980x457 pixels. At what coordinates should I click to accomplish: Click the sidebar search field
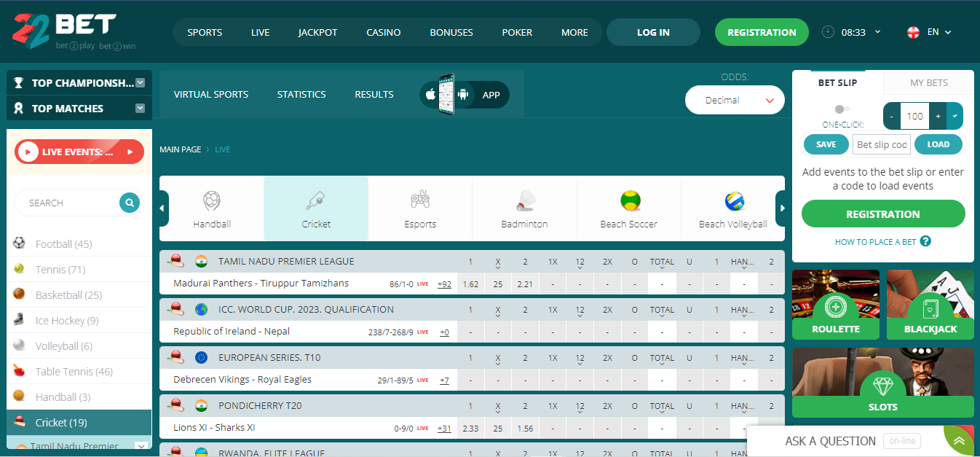[71, 203]
